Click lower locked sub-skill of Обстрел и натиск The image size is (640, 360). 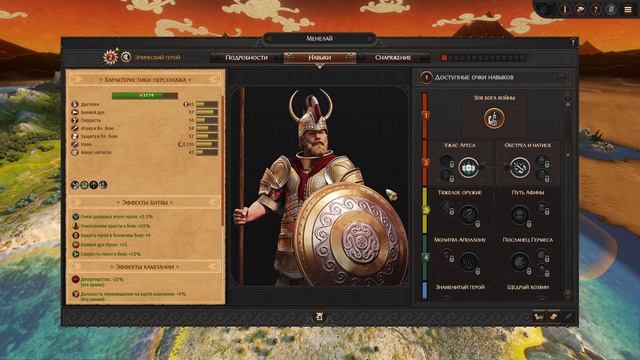[x=542, y=176]
